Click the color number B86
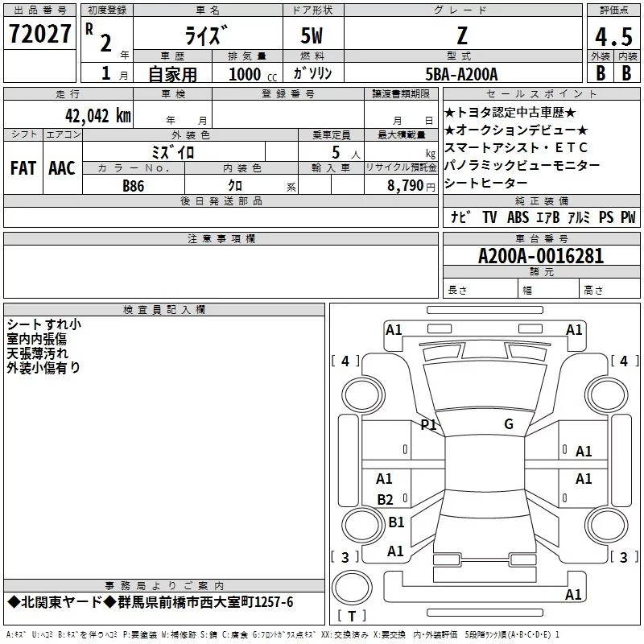Viewport: 644px width, 644px height. click(x=134, y=186)
